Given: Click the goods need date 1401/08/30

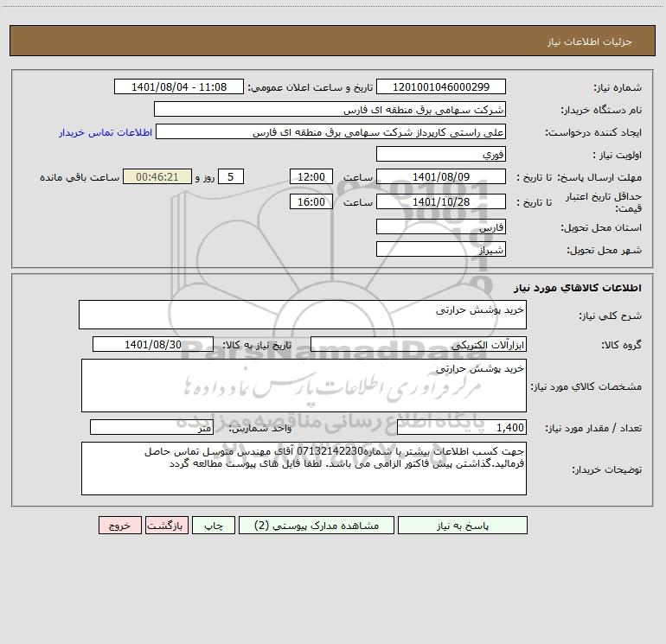Looking at the screenshot, I should [x=153, y=344].
